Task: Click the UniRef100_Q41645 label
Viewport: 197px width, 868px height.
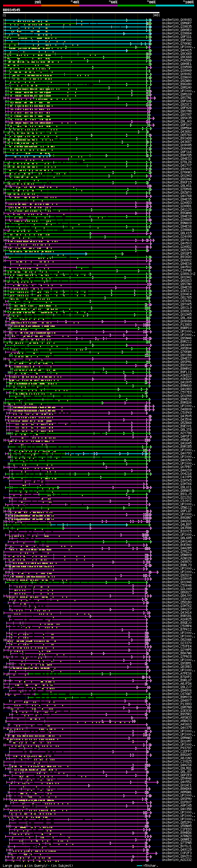Action: [177, 443]
